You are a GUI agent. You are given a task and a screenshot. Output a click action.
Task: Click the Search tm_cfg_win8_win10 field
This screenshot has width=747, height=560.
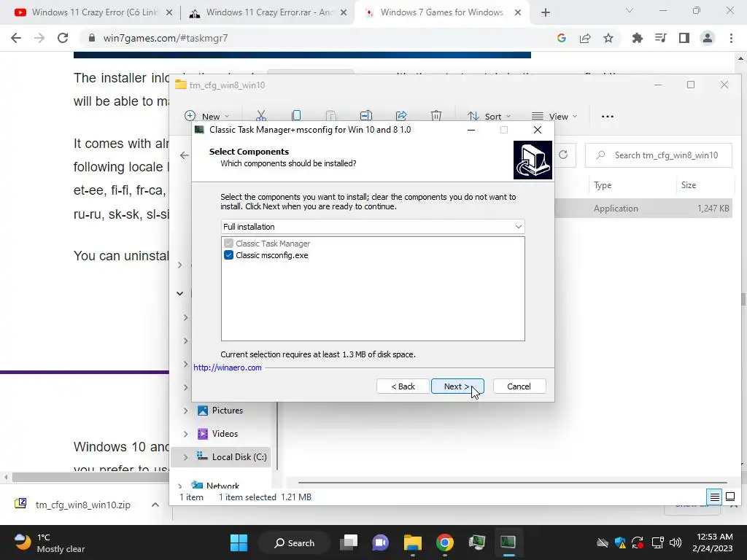pos(659,155)
